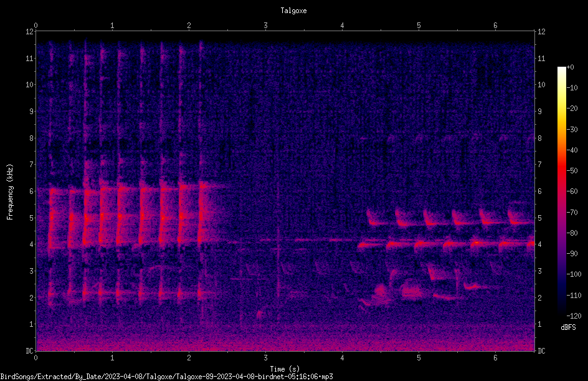The width and height of the screenshot is (588, 381).
Task: Click the file path text at bottom
Action: pos(166,377)
